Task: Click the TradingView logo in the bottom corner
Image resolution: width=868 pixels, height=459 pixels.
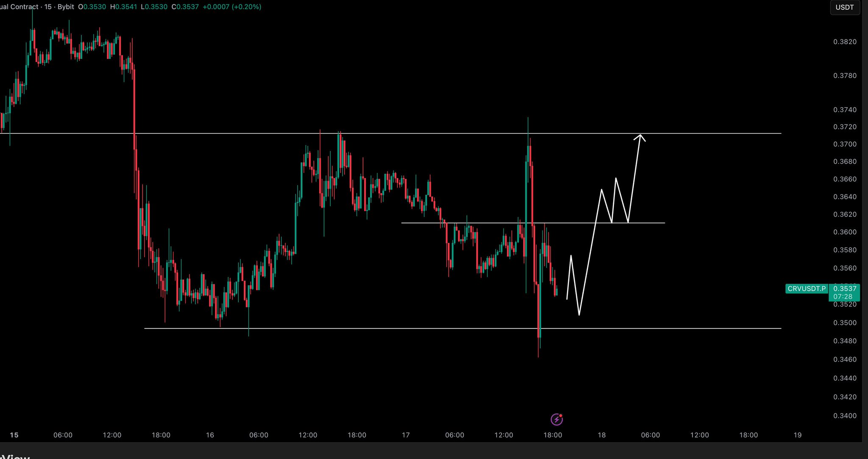Action: (x=15, y=456)
